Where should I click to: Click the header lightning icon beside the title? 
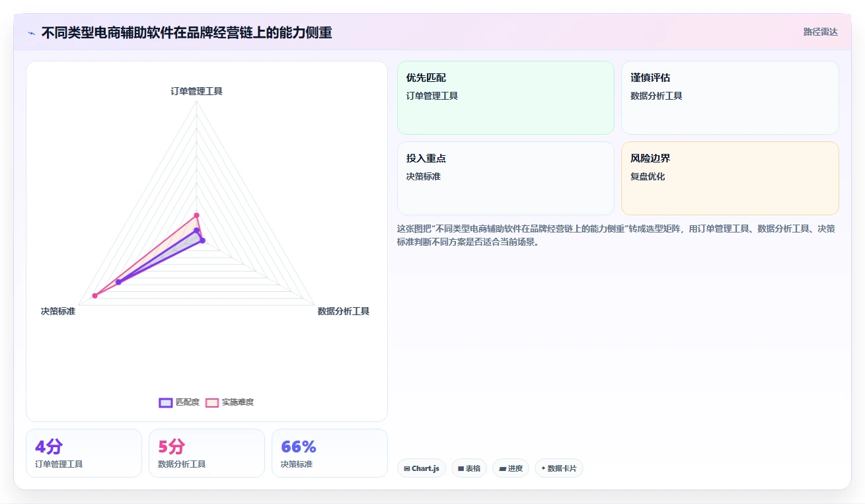tap(31, 33)
